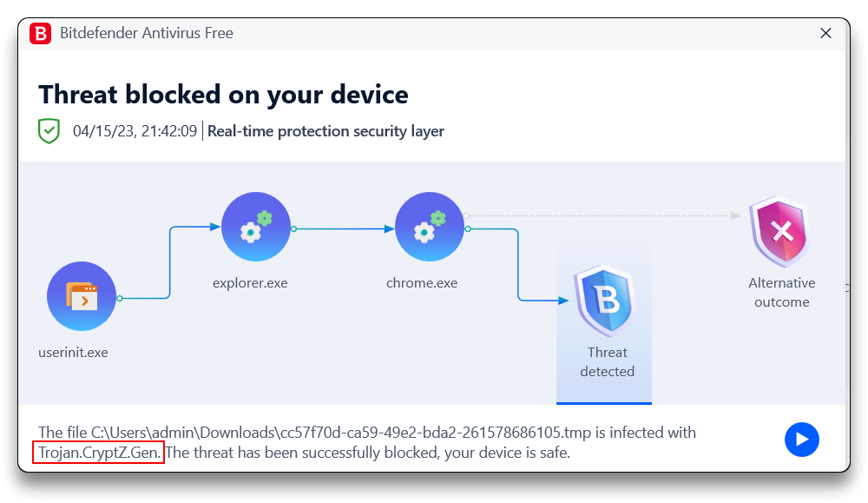Click the Alternative outcome shield icon
Screen dimensions: 868x503
[x=779, y=232]
